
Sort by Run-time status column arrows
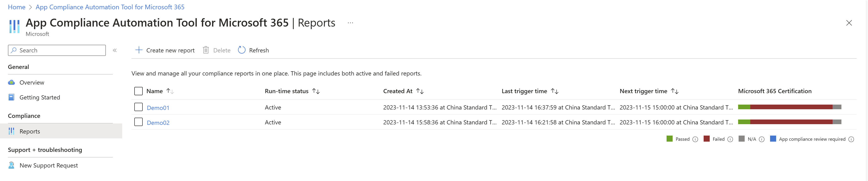click(x=316, y=91)
